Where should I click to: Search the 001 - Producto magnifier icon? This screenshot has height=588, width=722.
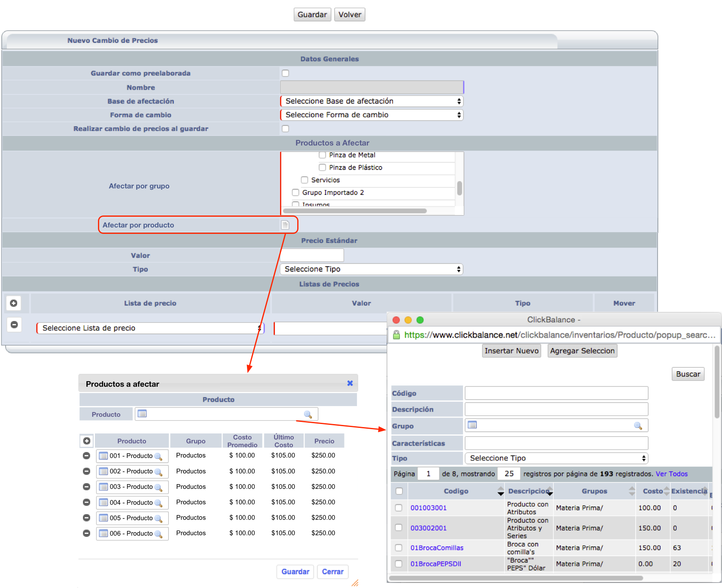coord(158,456)
